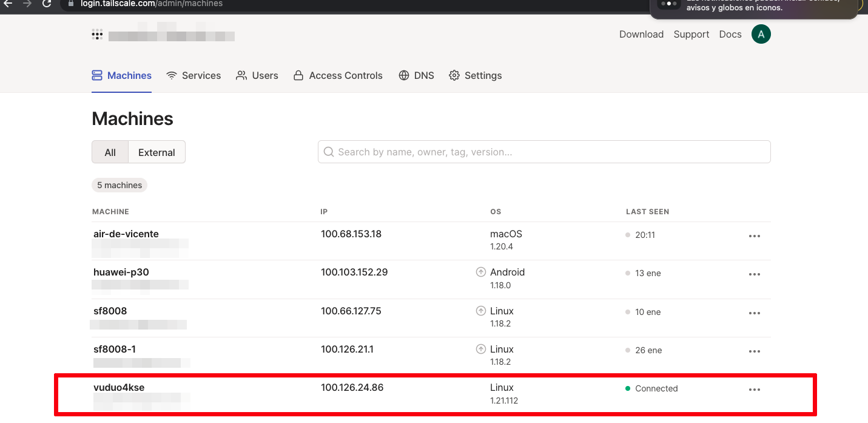The image size is (868, 423).
Task: Switch to External machines filter
Action: (x=156, y=152)
